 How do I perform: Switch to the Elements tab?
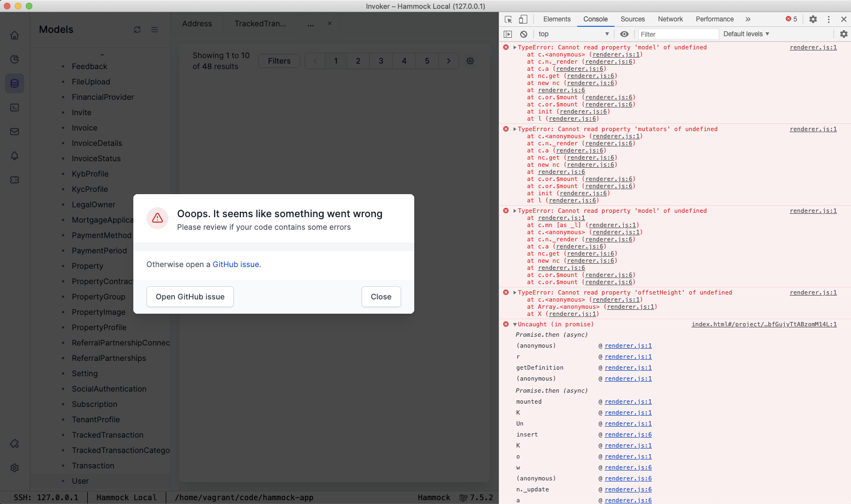(x=557, y=19)
